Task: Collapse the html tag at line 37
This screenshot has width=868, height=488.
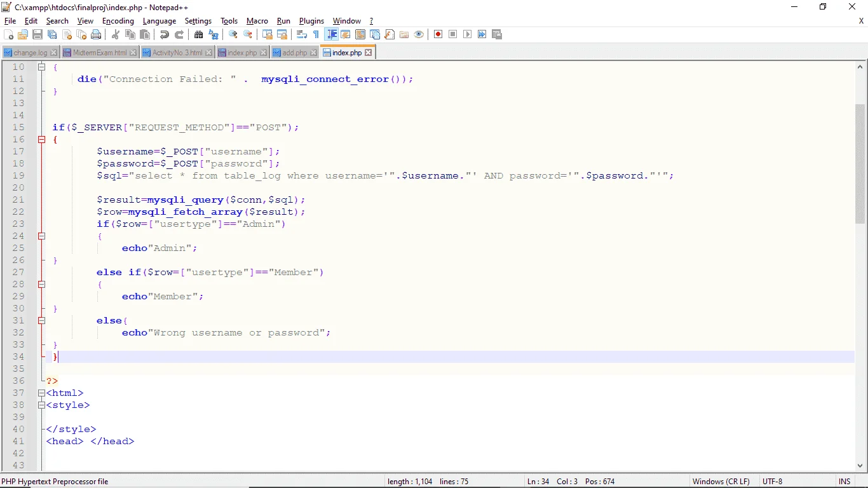Action: [41, 393]
